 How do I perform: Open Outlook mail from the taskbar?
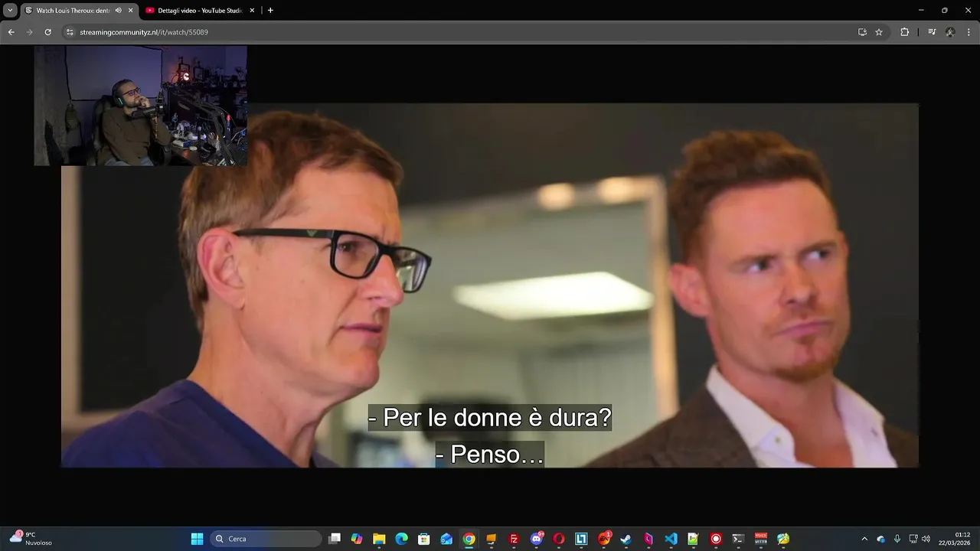(x=446, y=539)
